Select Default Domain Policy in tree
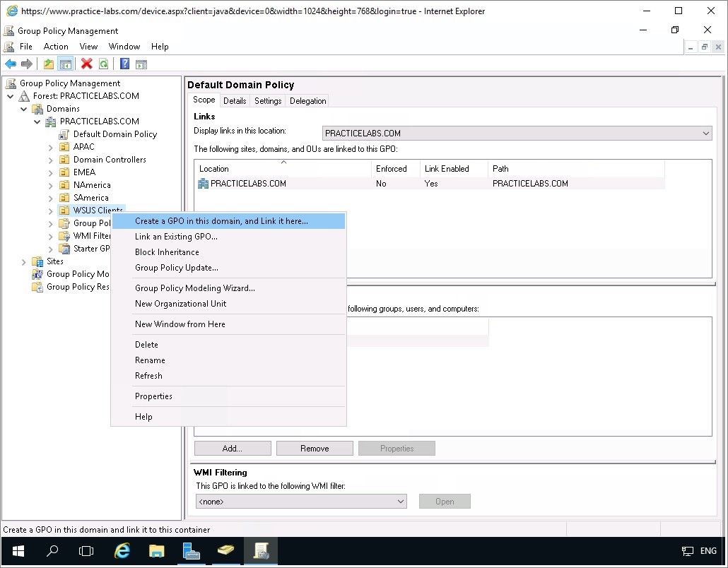 [x=115, y=134]
